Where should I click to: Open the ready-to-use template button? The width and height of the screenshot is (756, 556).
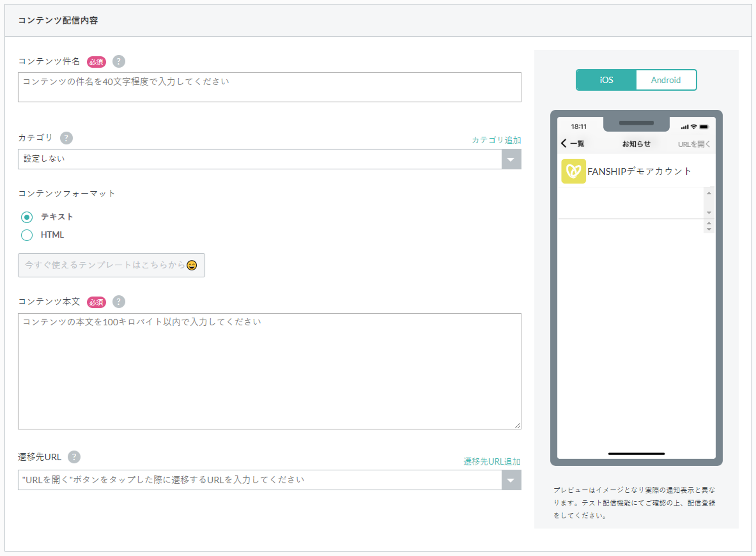coord(111,265)
